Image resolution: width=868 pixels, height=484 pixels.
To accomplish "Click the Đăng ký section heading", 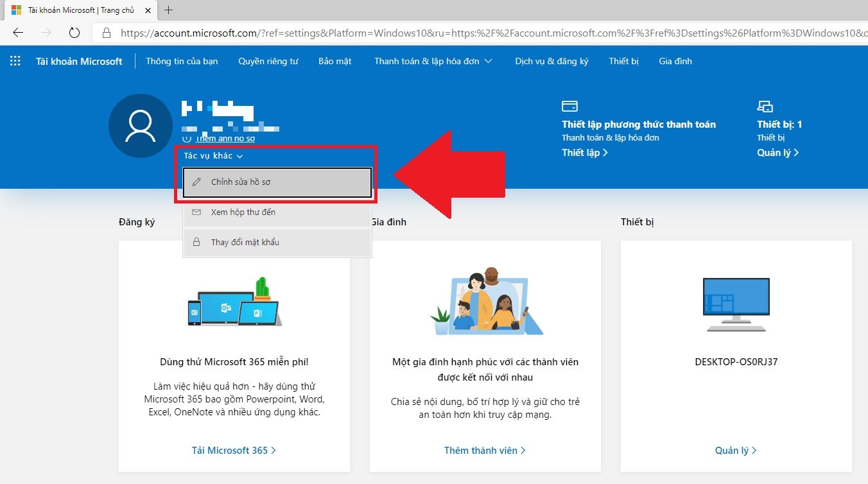I will coord(137,222).
